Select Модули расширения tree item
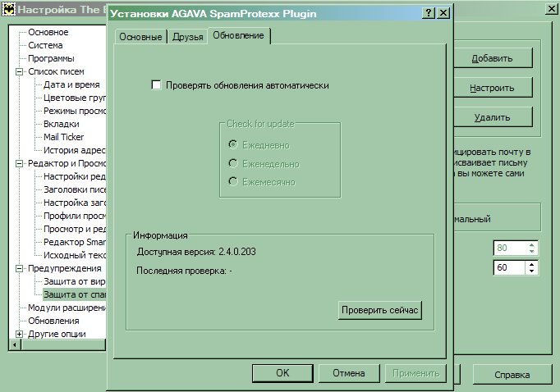 (67, 308)
